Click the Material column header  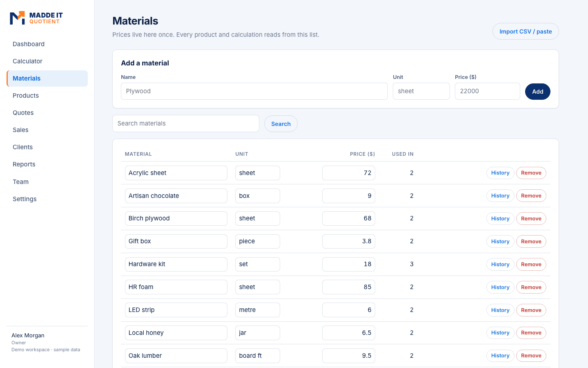pyautogui.click(x=138, y=154)
